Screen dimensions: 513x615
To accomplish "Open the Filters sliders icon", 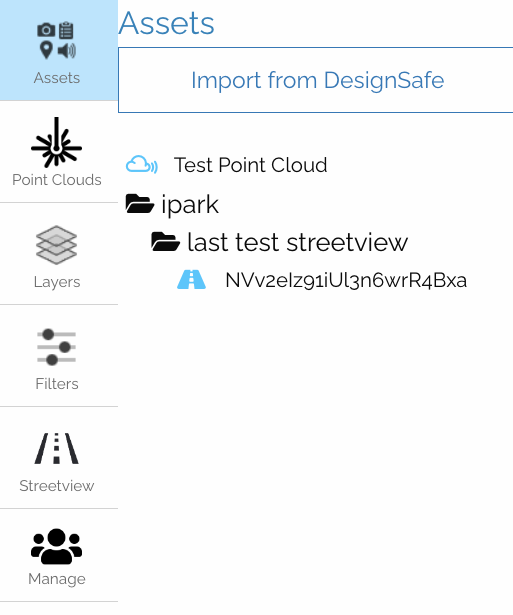I will tap(56, 347).
